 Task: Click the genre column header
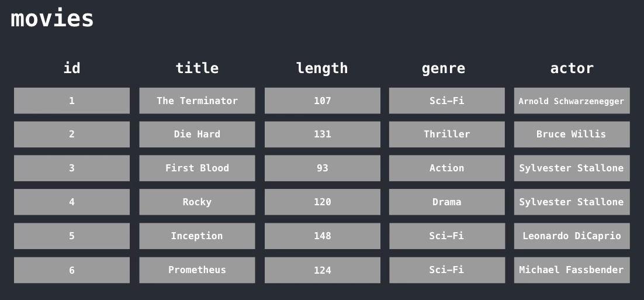pos(444,68)
